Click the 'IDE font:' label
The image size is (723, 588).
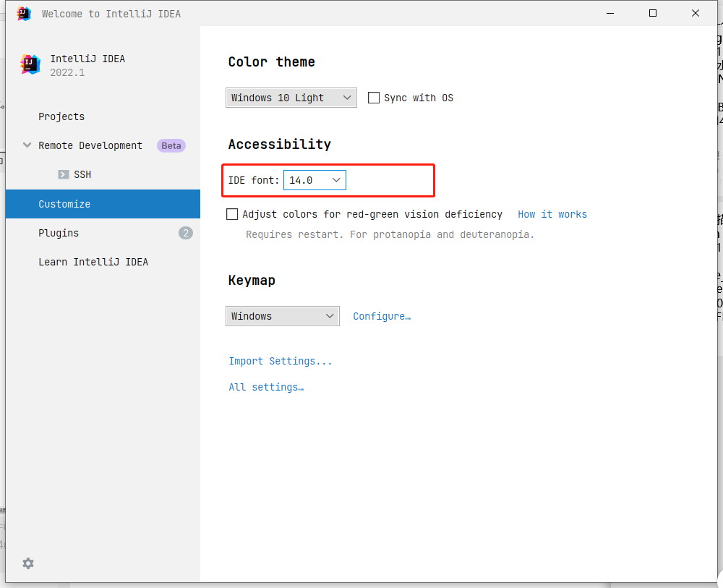pos(254,180)
